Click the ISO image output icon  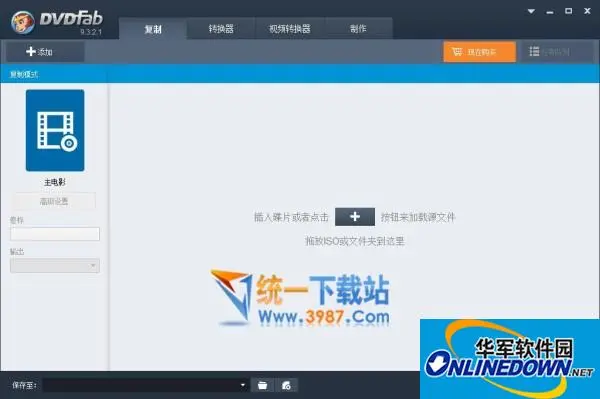click(x=286, y=385)
